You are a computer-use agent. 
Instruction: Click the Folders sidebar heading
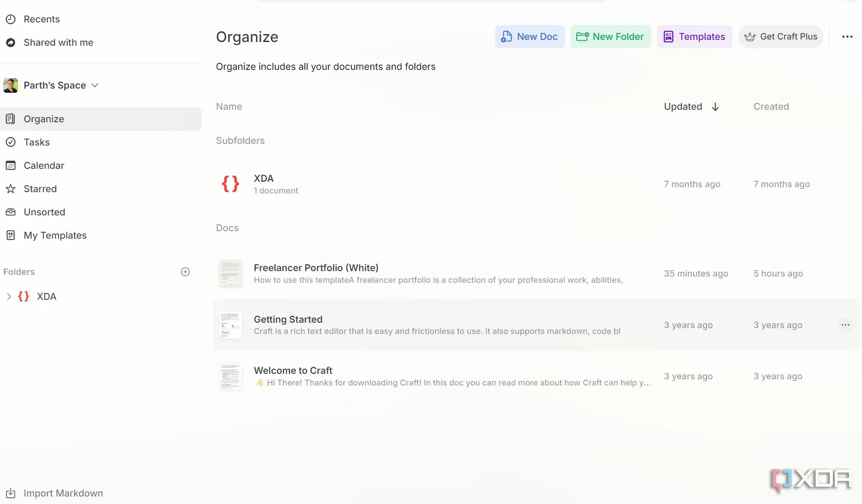click(19, 272)
